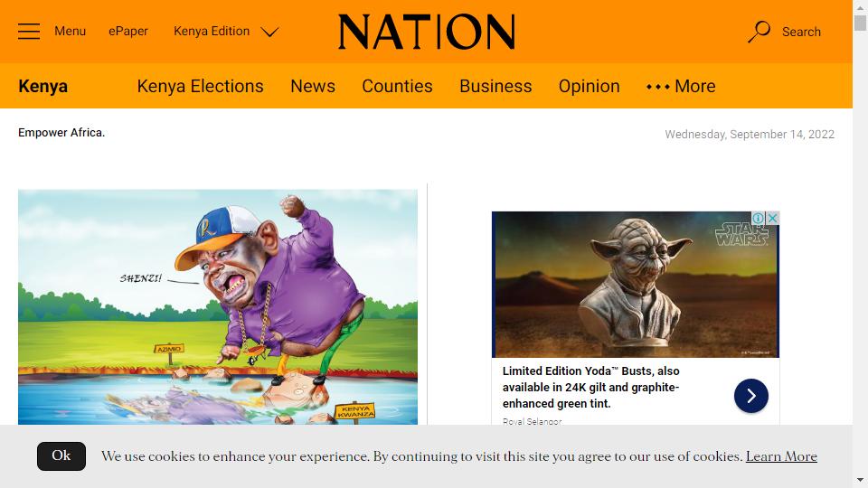Viewport: 868px width, 488px height.
Task: Click the three-dots More icon
Action: pyautogui.click(x=657, y=87)
